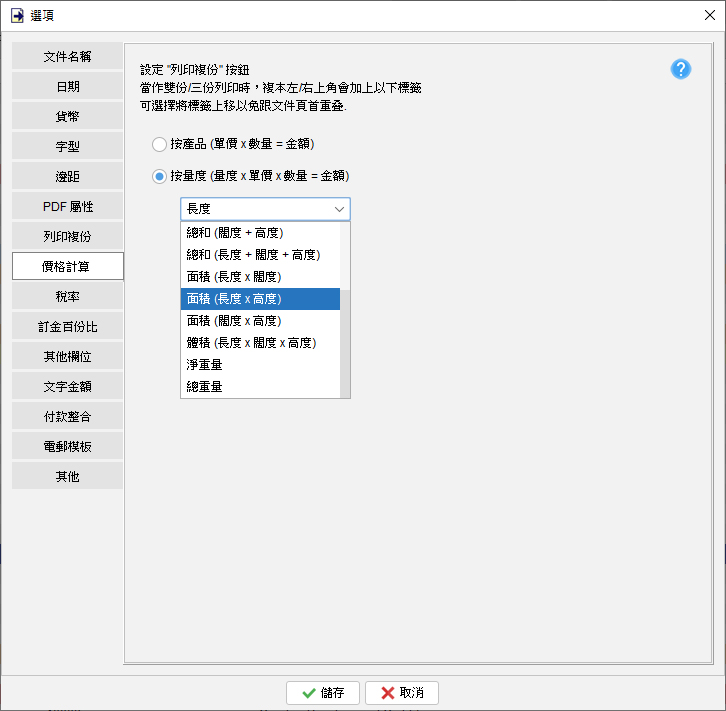The width and height of the screenshot is (726, 711).
Task: Choose 總和 (長度 + 闊度 + 高度) option
Action: click(x=260, y=255)
